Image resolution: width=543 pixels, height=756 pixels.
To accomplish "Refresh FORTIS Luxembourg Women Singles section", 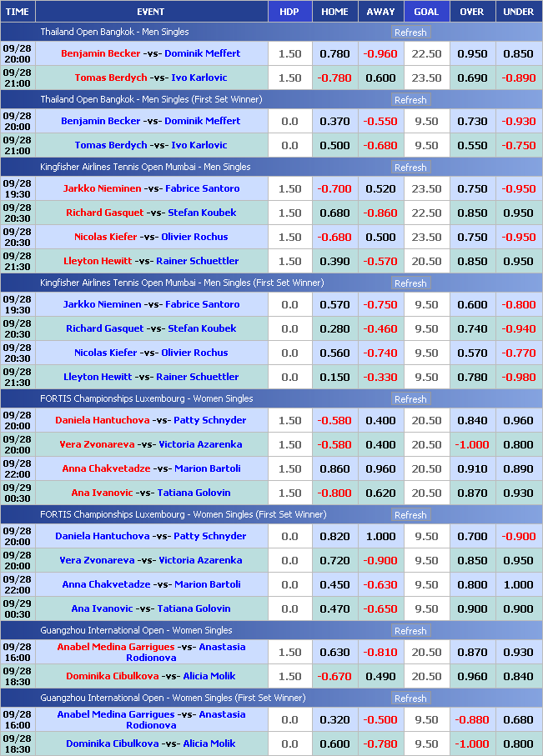I will pos(410,399).
